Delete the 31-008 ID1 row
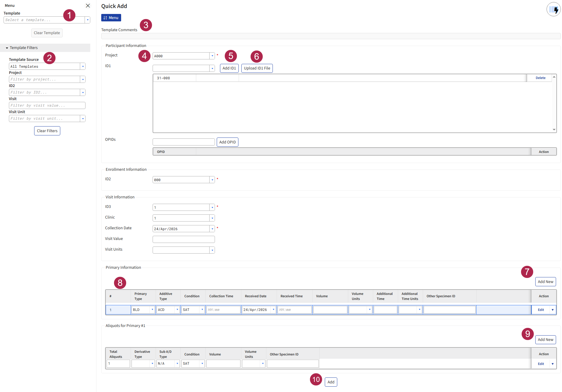This screenshot has height=392, width=562. (540, 78)
